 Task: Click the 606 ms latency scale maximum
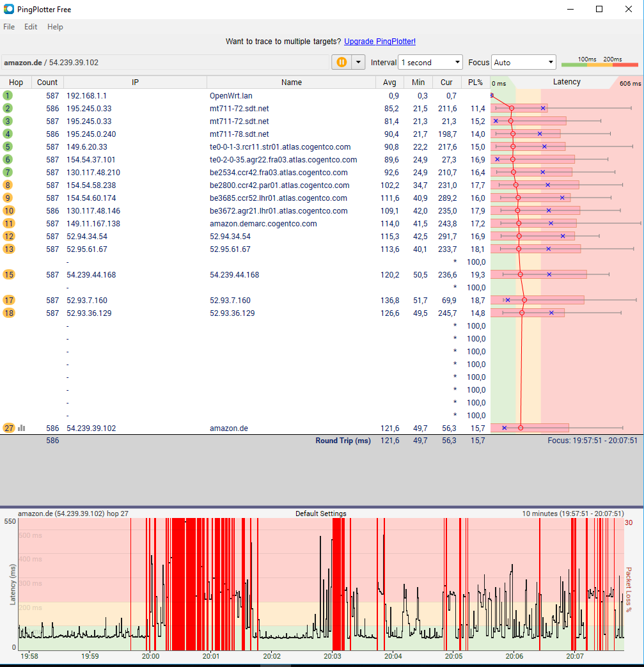(630, 83)
